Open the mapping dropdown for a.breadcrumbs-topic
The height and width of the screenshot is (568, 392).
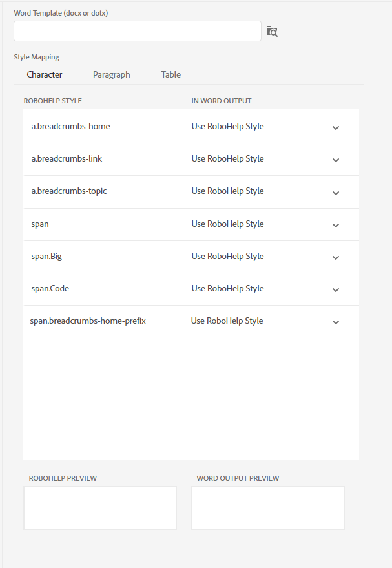336,193
